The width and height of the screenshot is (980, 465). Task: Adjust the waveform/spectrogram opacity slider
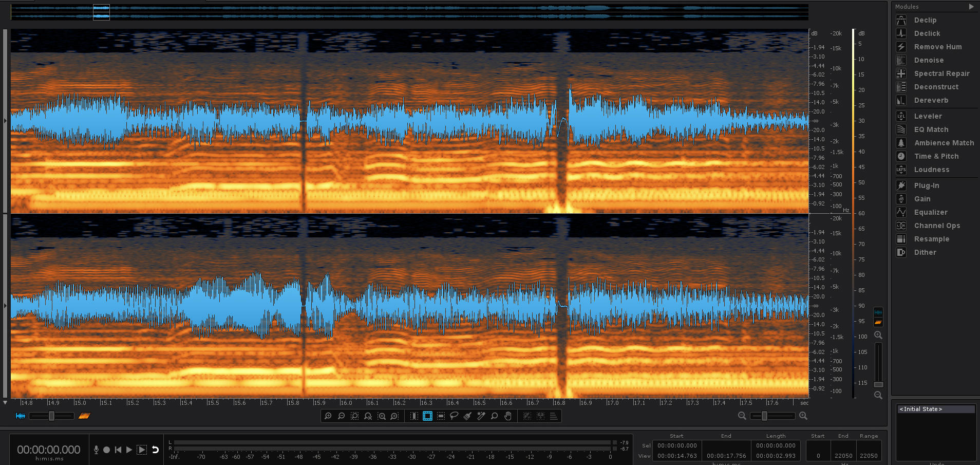51,416
